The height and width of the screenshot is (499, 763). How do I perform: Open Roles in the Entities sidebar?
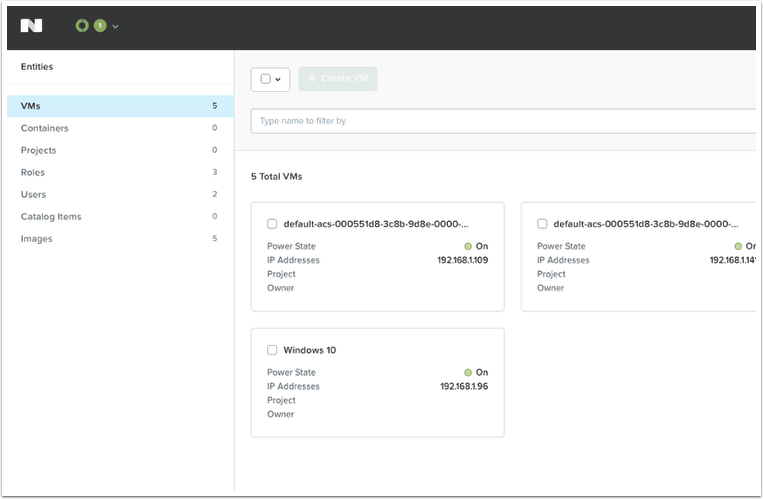33,172
